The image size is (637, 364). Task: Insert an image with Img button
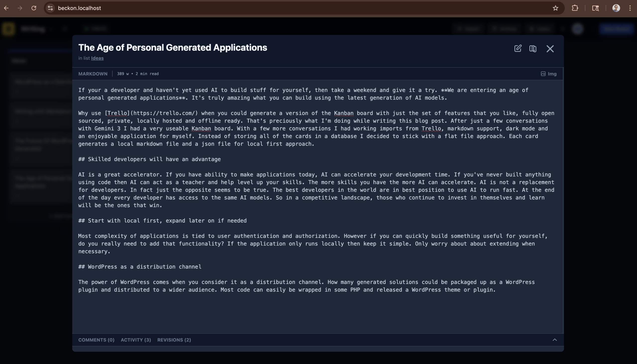point(549,74)
